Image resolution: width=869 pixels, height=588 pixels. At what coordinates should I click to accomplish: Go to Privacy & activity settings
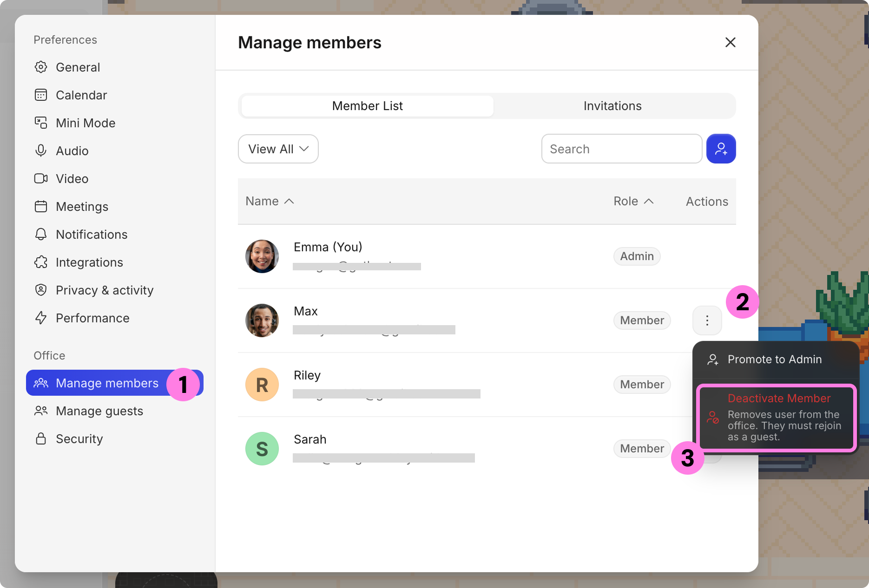[104, 290]
